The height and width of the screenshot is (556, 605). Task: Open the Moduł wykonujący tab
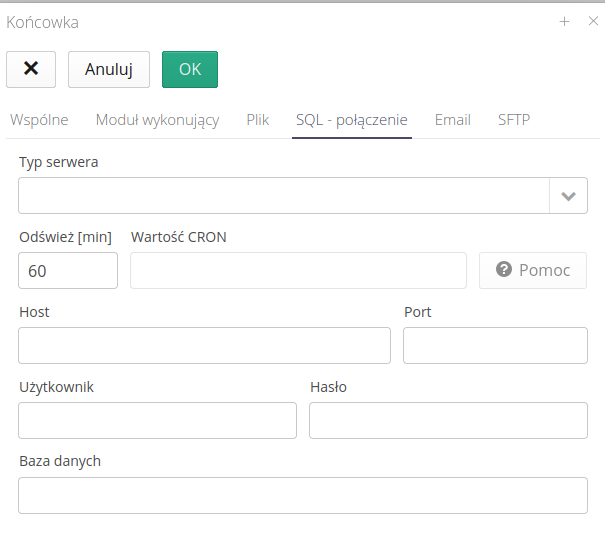(157, 120)
